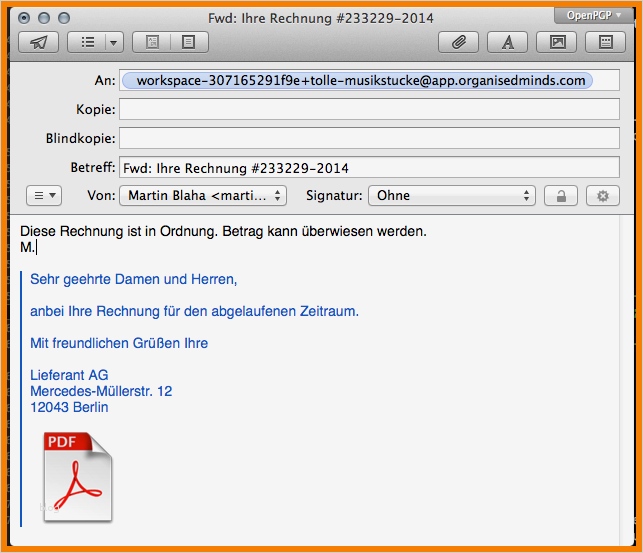Minimize the compose window
643x553 pixels.
[44, 18]
